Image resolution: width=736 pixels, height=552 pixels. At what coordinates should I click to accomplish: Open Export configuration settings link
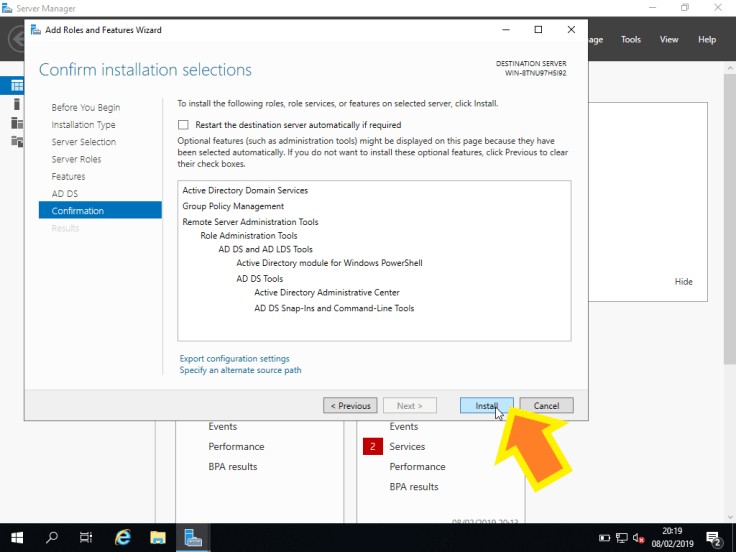coord(234,358)
